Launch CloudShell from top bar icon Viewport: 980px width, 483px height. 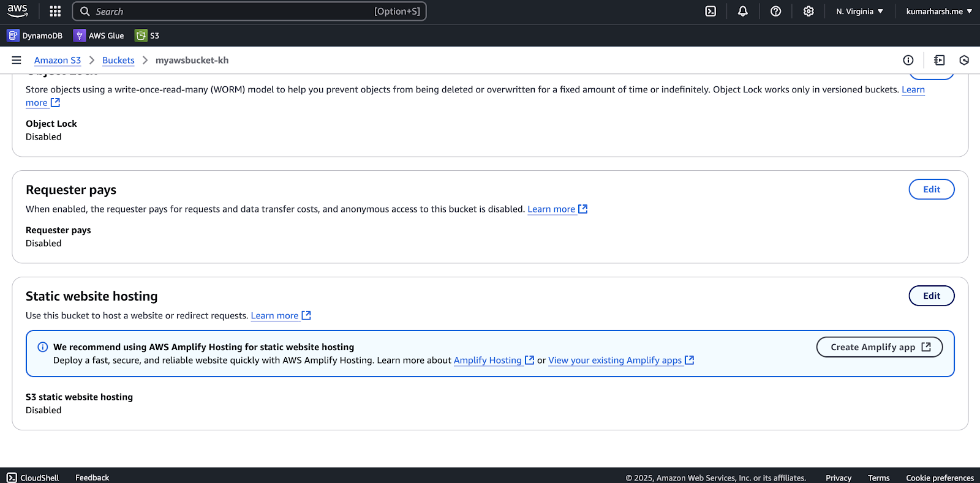710,11
